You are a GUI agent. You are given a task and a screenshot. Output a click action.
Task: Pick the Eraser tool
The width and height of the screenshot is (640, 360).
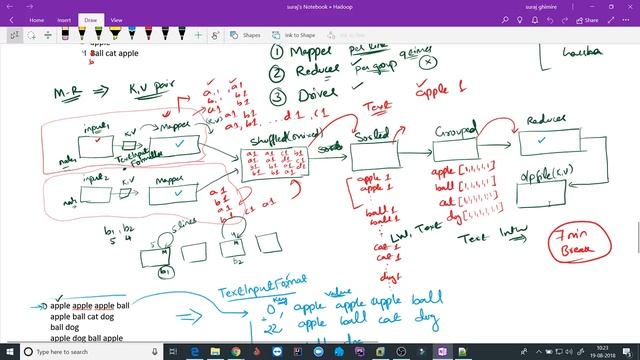[65, 34]
